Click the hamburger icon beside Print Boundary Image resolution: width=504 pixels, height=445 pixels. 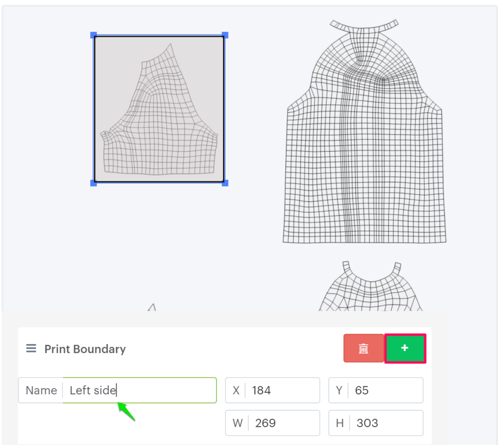point(31,349)
